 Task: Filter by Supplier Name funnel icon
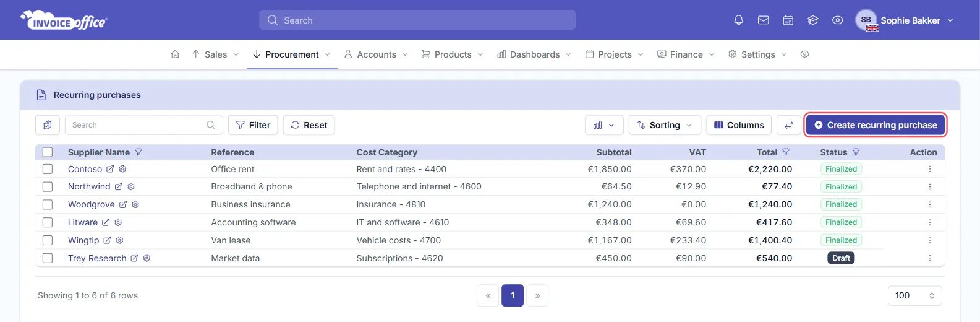pyautogui.click(x=138, y=152)
